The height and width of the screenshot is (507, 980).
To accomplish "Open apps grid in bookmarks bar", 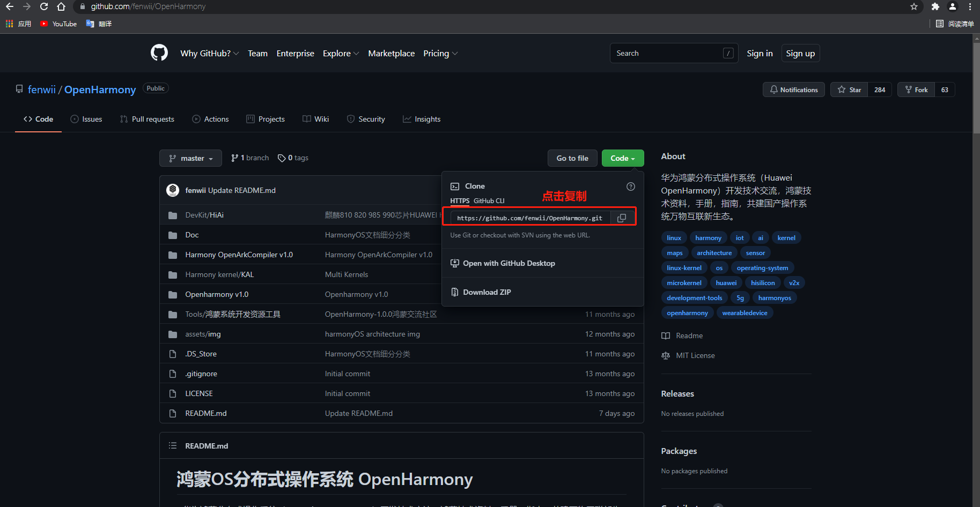I will pyautogui.click(x=18, y=24).
